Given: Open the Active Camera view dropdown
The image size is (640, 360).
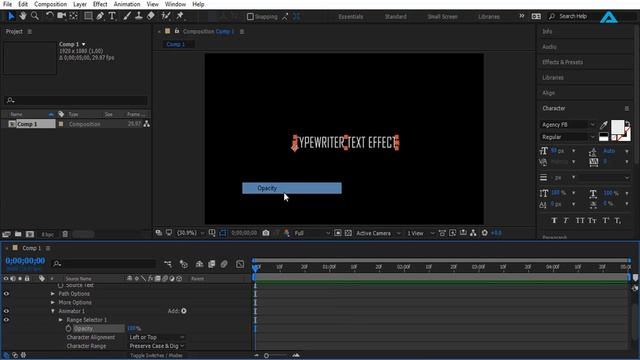Looking at the screenshot, I should tap(378, 233).
